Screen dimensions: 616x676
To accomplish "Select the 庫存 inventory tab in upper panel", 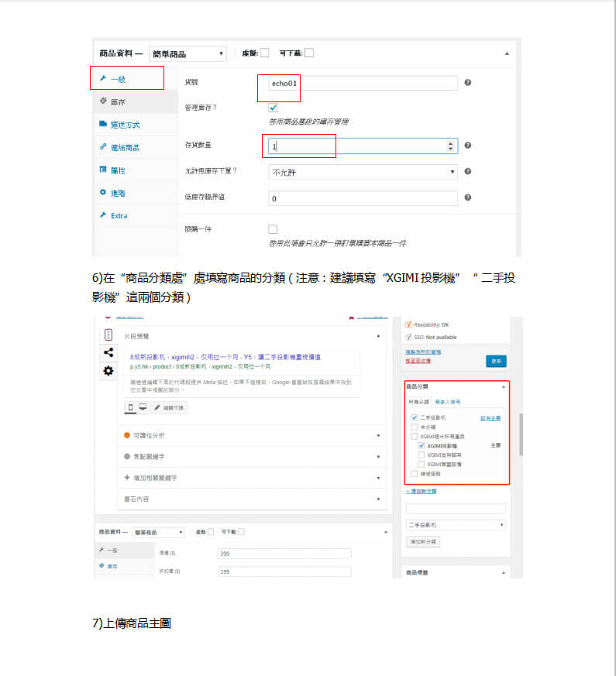I will click(x=136, y=101).
